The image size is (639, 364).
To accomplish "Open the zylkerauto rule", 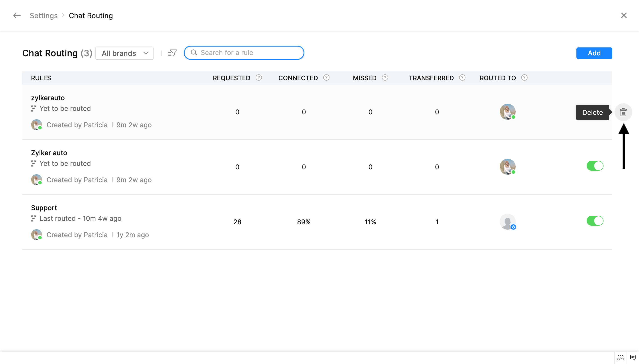I will 48,98.
